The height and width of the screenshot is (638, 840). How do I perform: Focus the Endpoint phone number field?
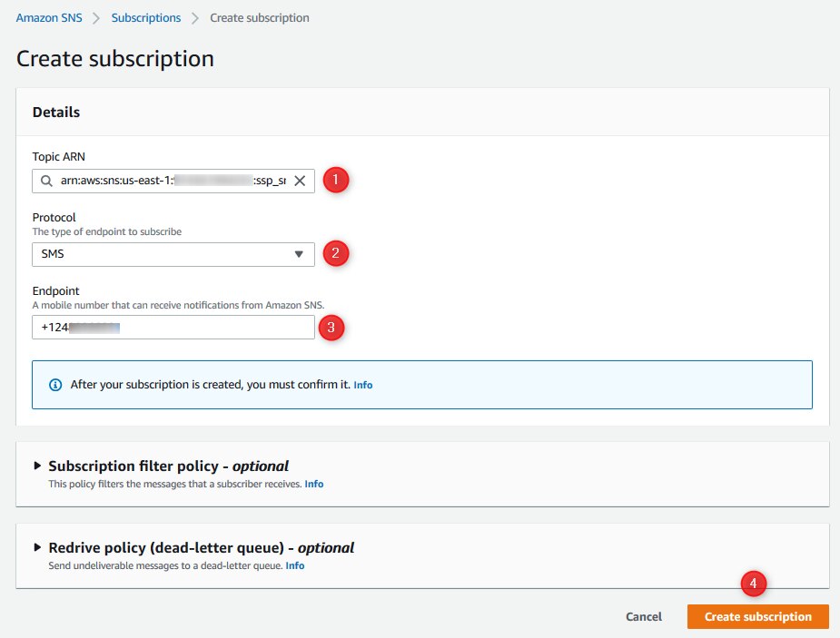tap(173, 327)
